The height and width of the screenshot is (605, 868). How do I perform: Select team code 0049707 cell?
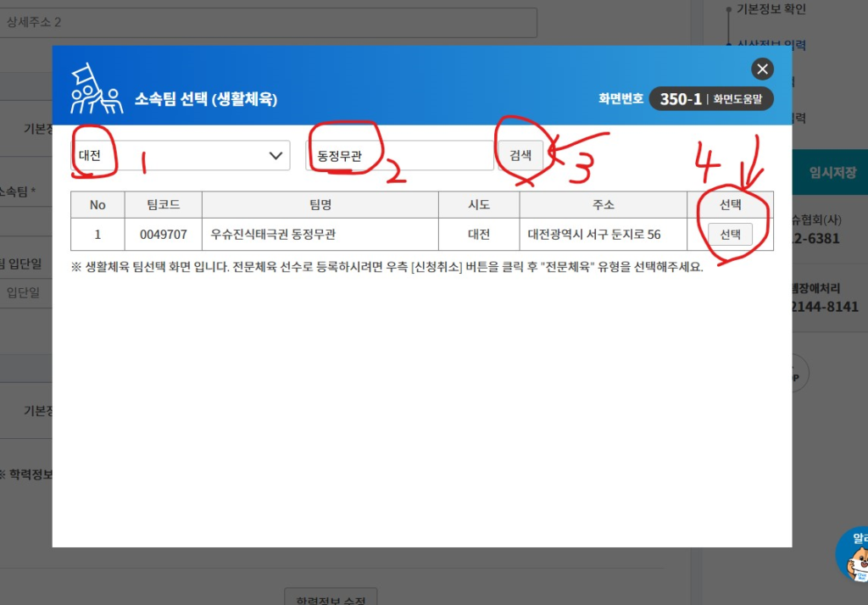(x=163, y=235)
